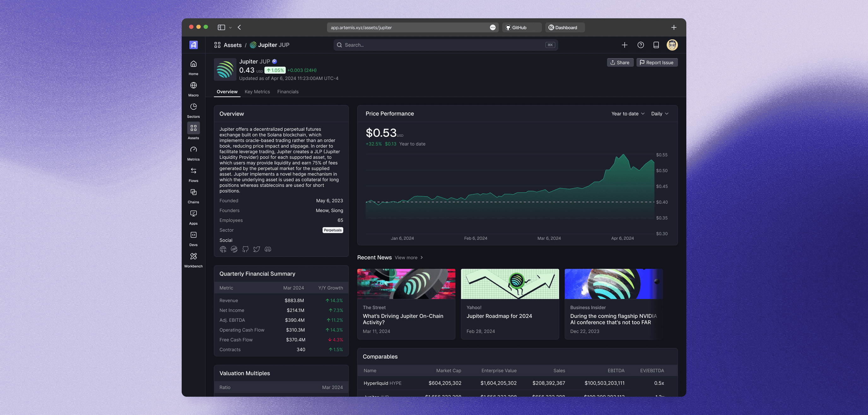Open Jupiter's GitHub link under Social
Viewport: 868px width, 415px height.
(x=245, y=249)
